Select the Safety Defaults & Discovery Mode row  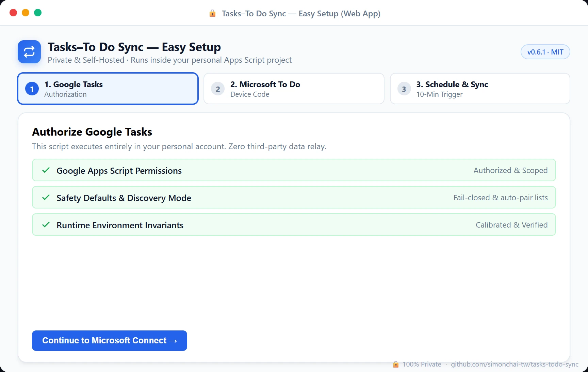pyautogui.click(x=294, y=197)
